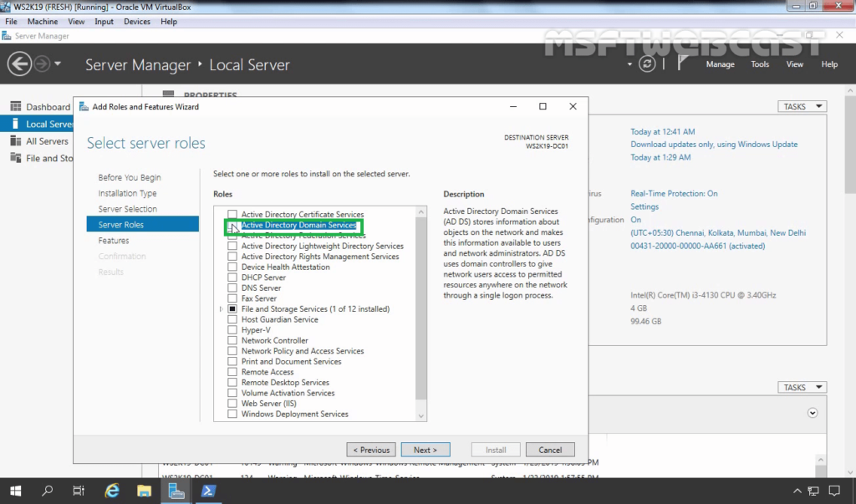Check Device Health Attestation role
Viewport: 856px width, 504px height.
(x=232, y=267)
